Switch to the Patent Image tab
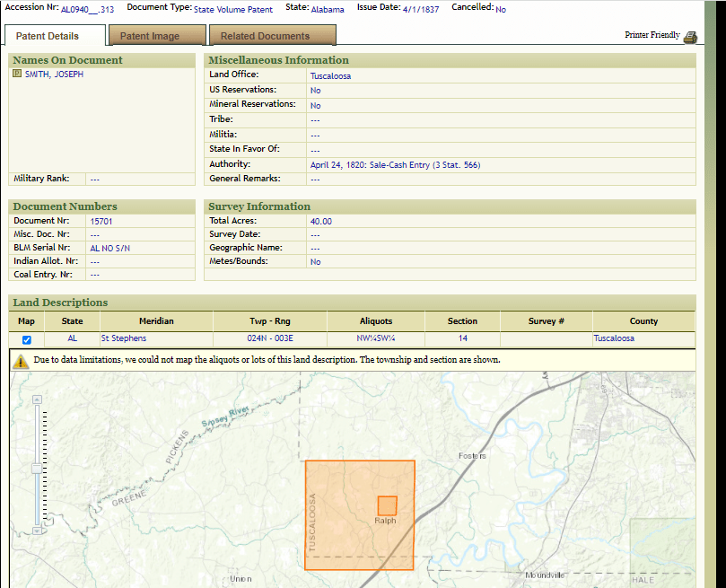The height and width of the screenshot is (588, 726). click(x=150, y=36)
